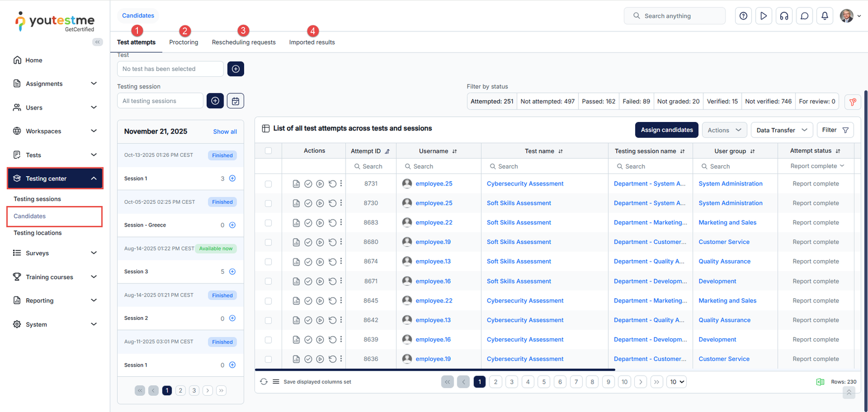Click the refresh table icon

tap(264, 382)
